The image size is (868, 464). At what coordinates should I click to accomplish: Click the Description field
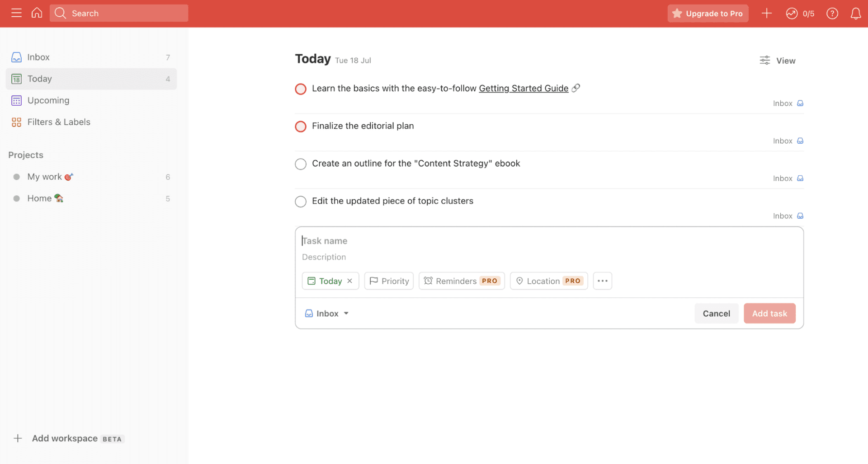pyautogui.click(x=549, y=257)
